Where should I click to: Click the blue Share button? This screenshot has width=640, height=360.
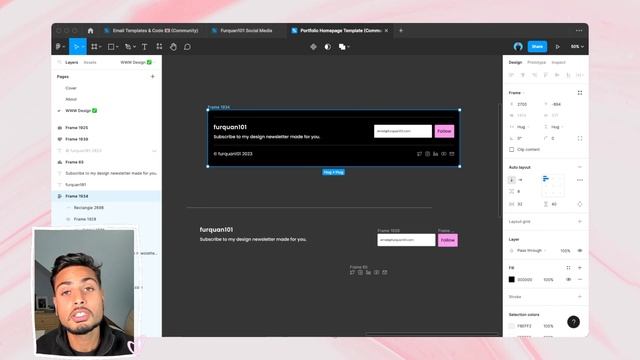[537, 47]
